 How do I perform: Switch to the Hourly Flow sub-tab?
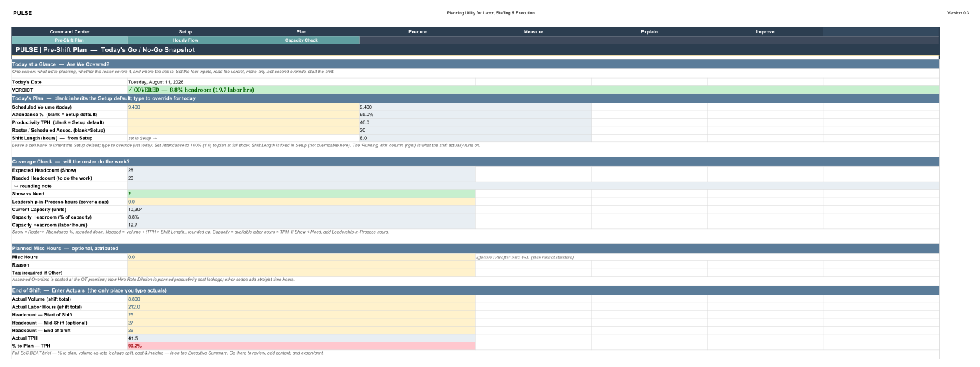[185, 40]
